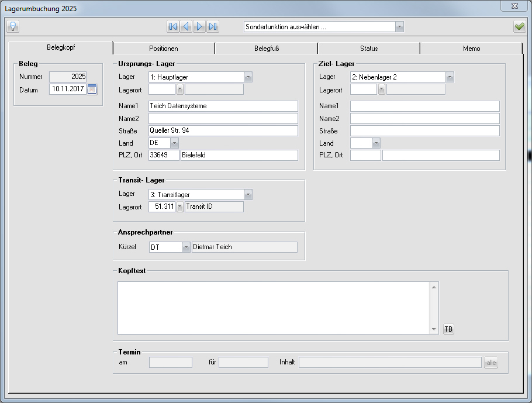The height and width of the screenshot is (403, 532).
Task: Click the Dietmar Teich name field
Action: [x=244, y=247]
